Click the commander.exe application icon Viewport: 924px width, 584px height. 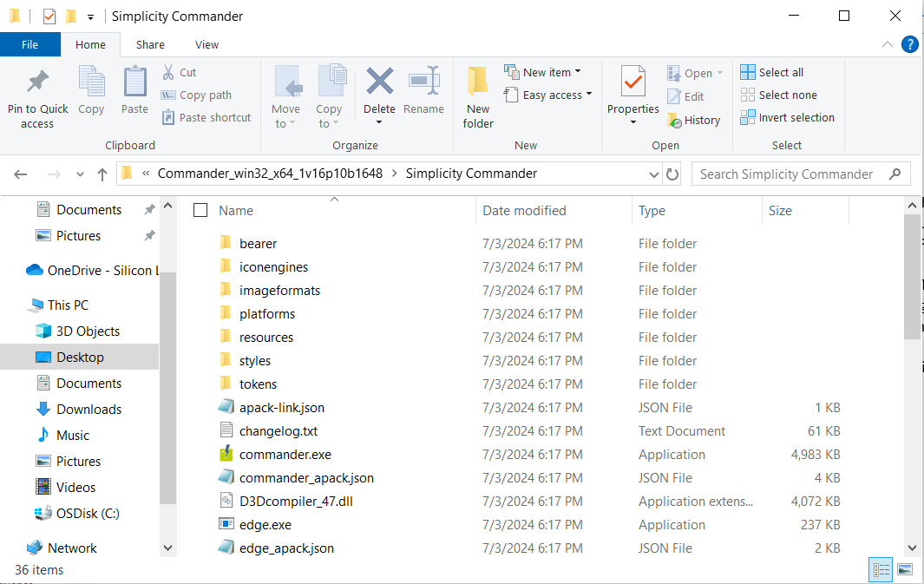[226, 454]
